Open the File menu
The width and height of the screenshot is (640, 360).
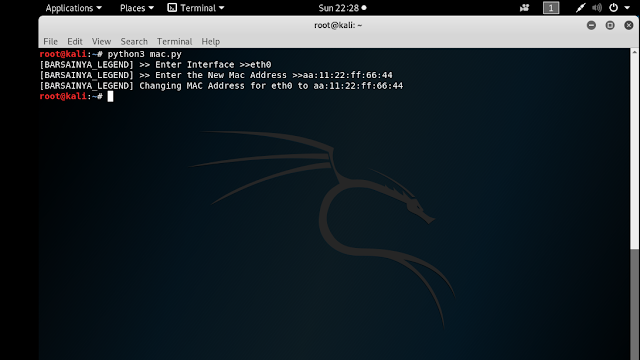tap(51, 41)
